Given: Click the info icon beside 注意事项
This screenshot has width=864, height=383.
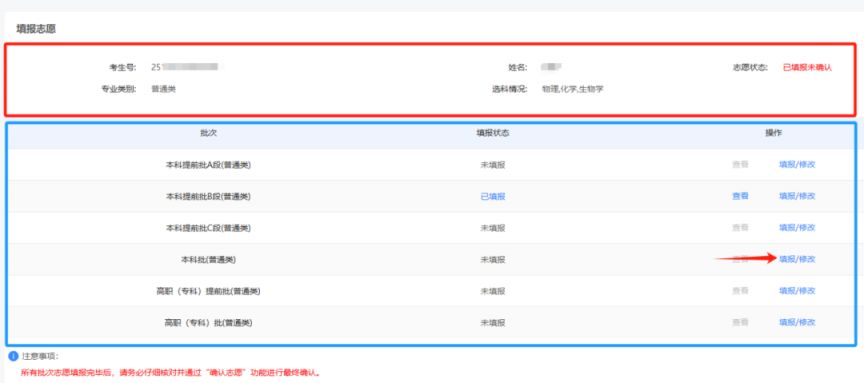Looking at the screenshot, I should (14, 356).
